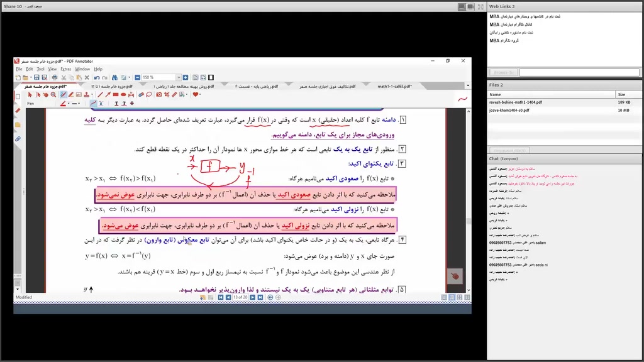Image resolution: width=644 pixels, height=362 pixels.
Task: Click the zoom out minus button
Action: 138,77
